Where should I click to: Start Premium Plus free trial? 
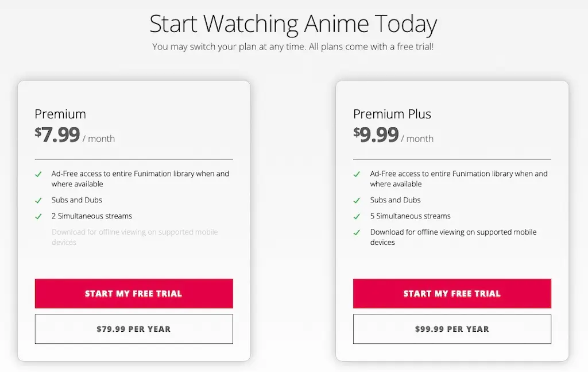click(x=452, y=294)
